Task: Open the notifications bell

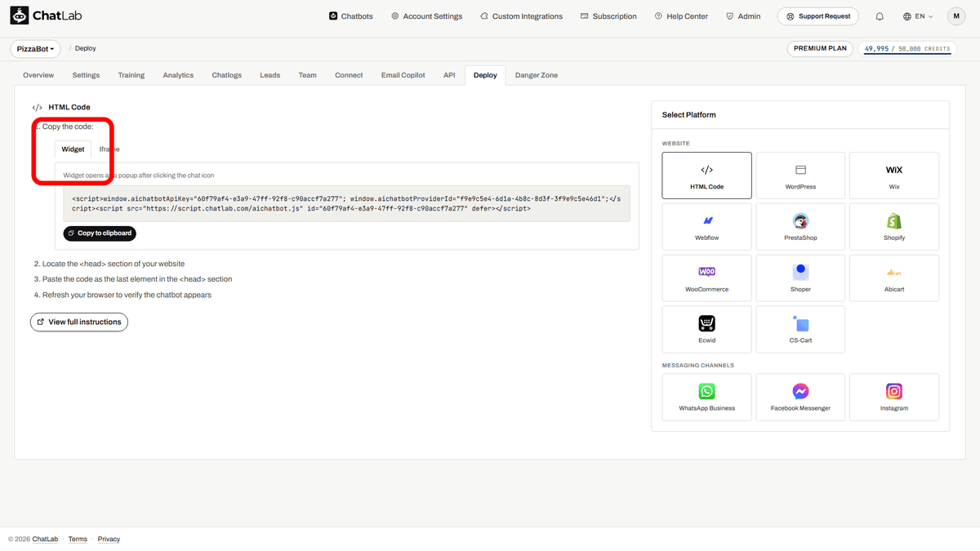Action: [880, 16]
